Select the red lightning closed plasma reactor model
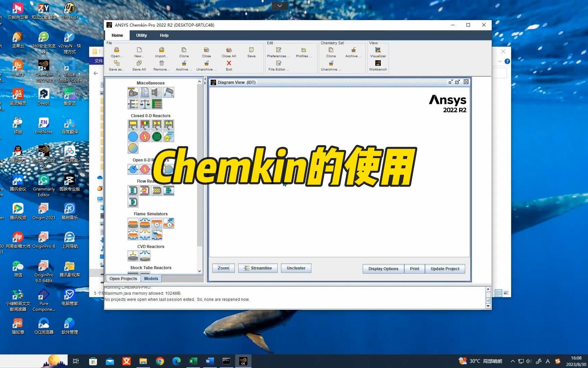Image resolution: width=588 pixels, height=368 pixels. 145,137
